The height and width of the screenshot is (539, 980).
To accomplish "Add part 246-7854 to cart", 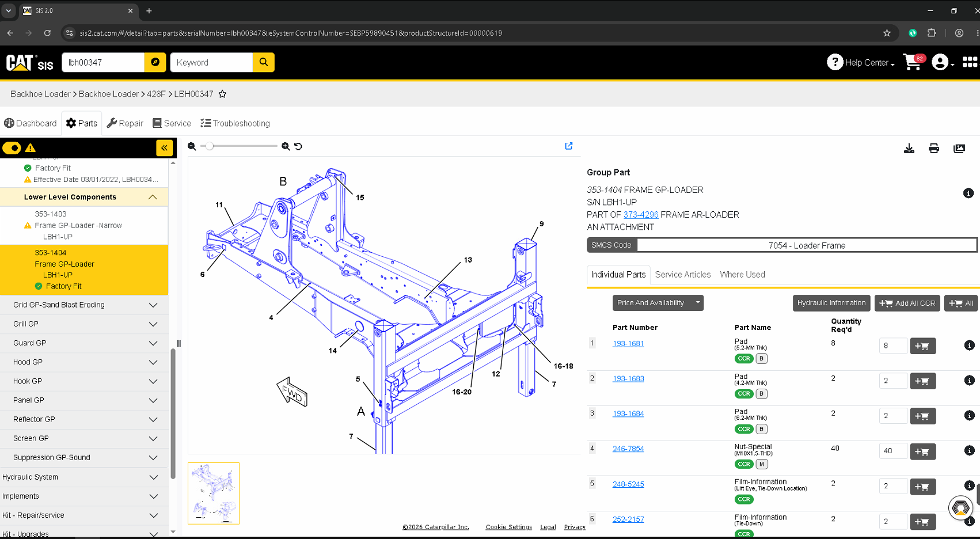I will point(922,451).
